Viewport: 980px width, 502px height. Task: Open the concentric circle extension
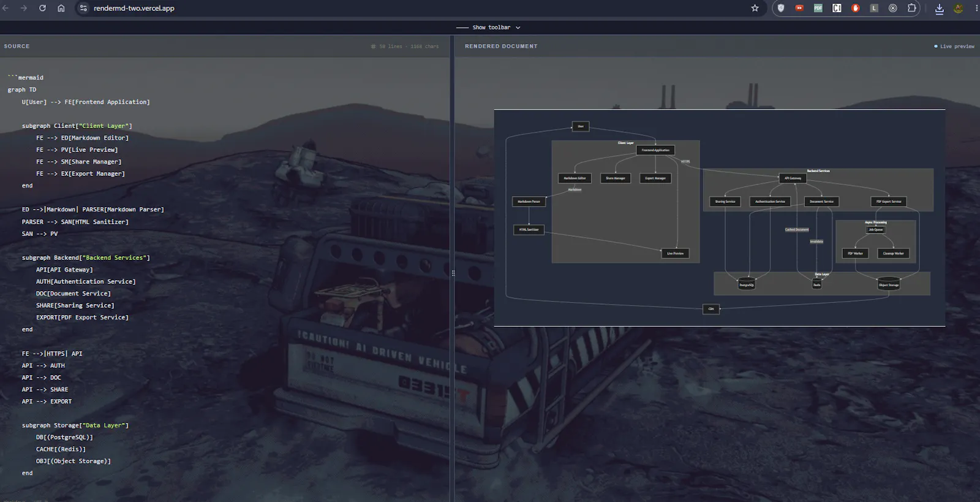coord(893,8)
